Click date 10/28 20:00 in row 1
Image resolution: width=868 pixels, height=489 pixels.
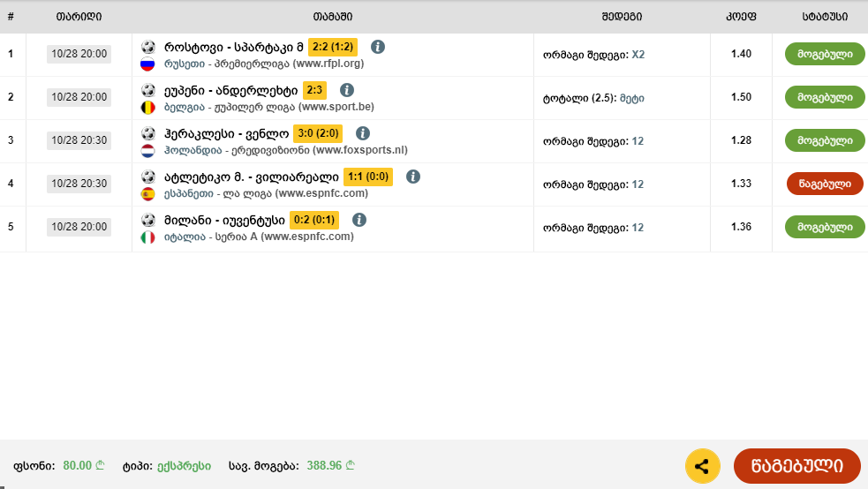(x=79, y=54)
